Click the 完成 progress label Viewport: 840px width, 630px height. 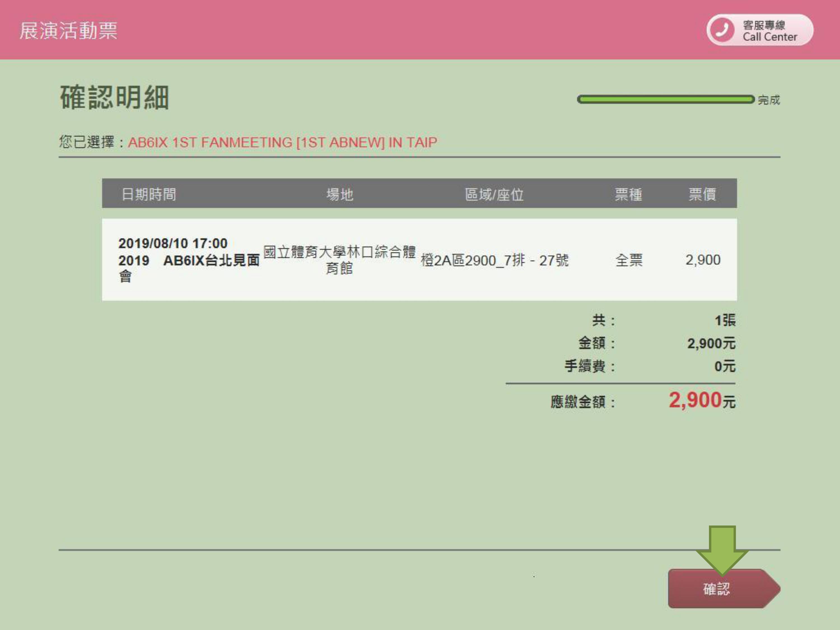(x=769, y=100)
